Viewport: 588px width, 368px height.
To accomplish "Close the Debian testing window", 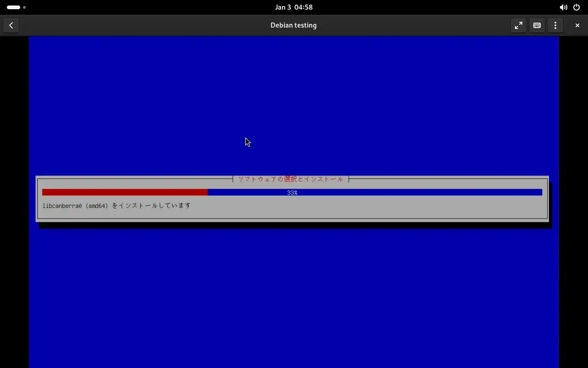I will [577, 25].
